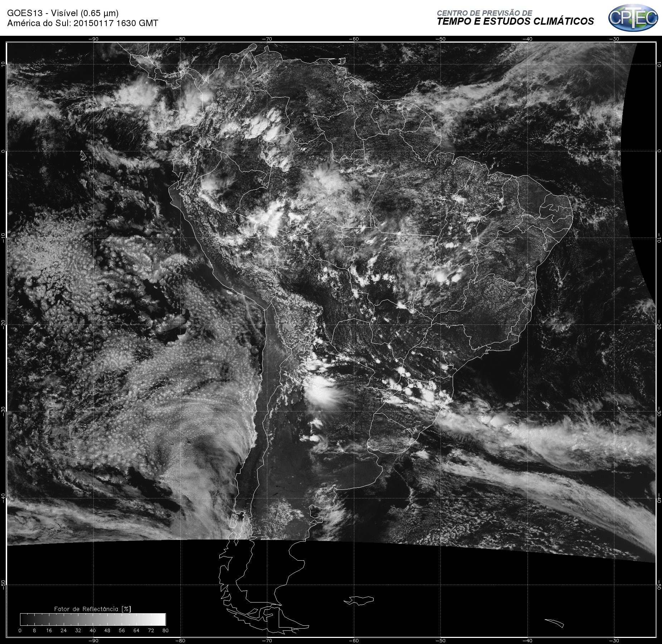Screen dimensions: 662x644
Task: Click the colorbar tick label '80'
Action: [165, 630]
